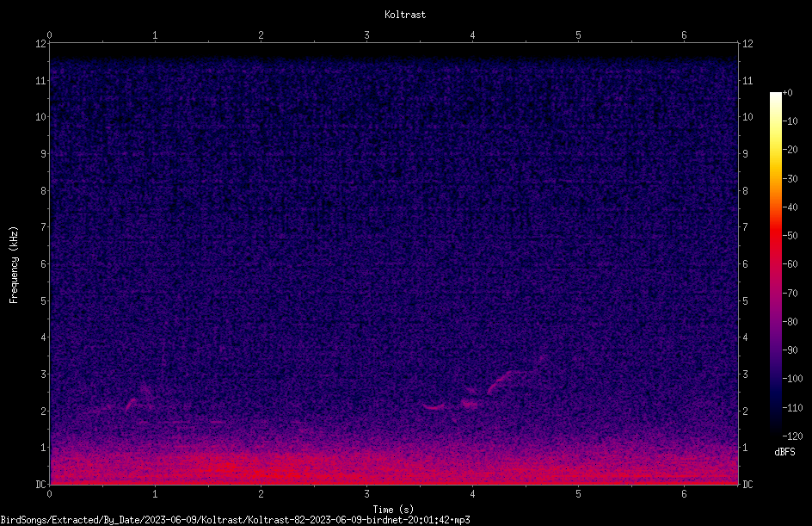Click the '-120' value on the color scale
The width and height of the screenshot is (812, 526).
tap(792, 436)
